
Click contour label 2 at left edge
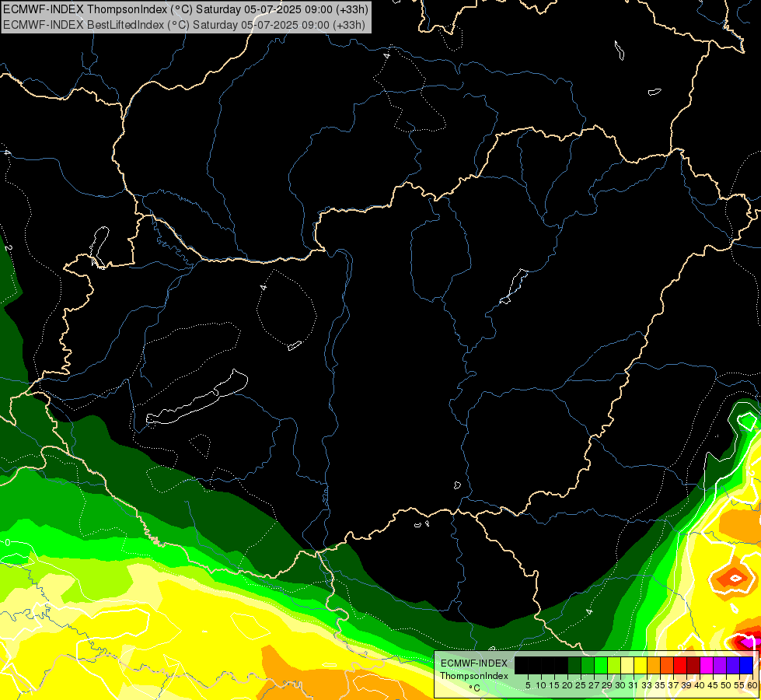coord(8,248)
